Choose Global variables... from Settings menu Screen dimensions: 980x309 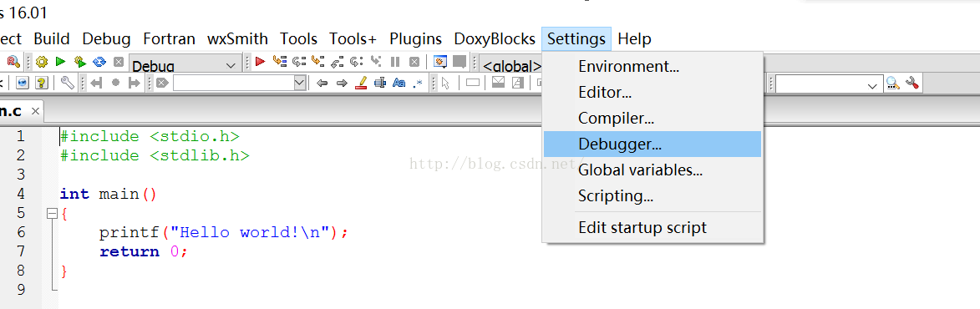(652, 170)
